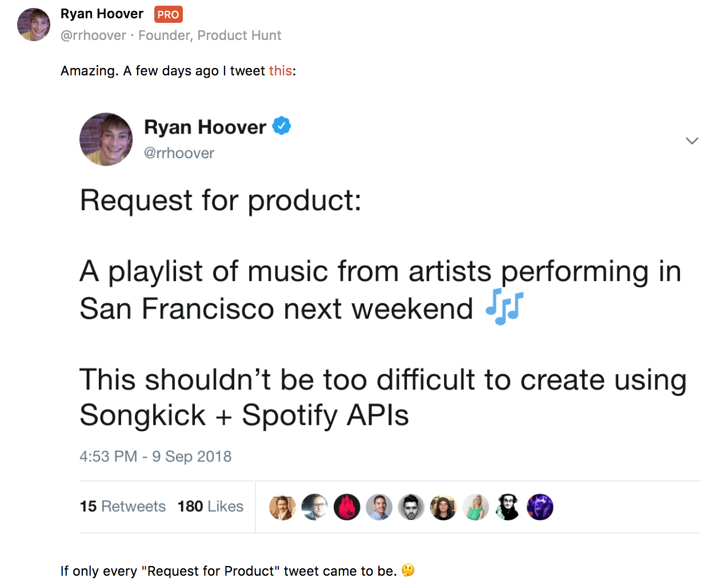Click the orange PRO badge
The image size is (728, 586).
168,14
